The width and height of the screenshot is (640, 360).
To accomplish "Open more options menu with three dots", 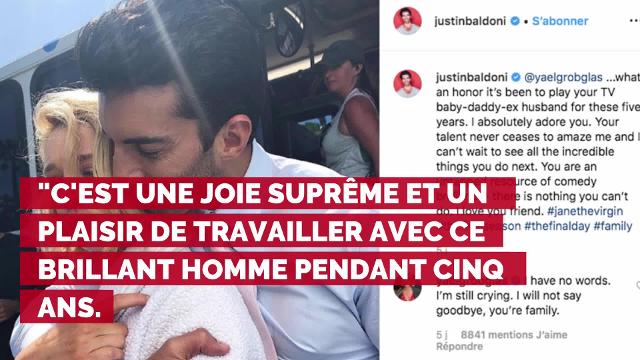I will [x=634, y=21].
